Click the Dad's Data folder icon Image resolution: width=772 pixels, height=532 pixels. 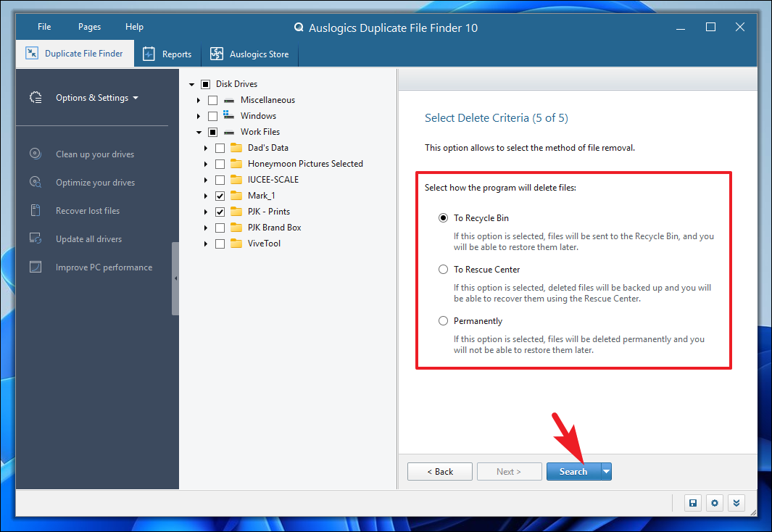point(236,148)
